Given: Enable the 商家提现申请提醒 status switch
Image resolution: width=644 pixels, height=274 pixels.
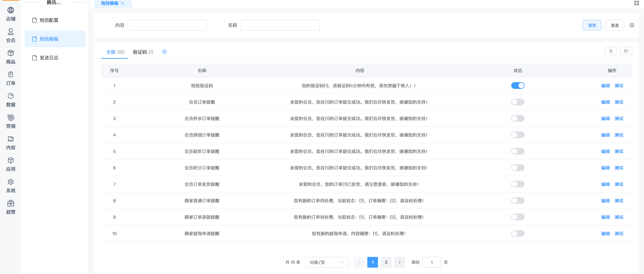Looking at the screenshot, I should pos(518,233).
